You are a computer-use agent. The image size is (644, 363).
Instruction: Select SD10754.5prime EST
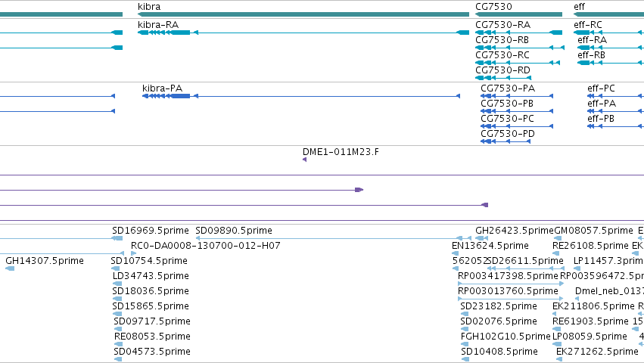116,268
